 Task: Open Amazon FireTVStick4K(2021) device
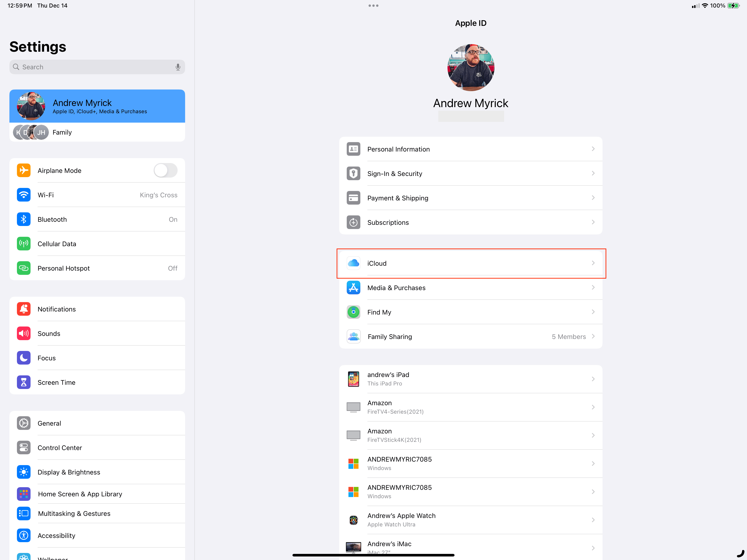471,435
